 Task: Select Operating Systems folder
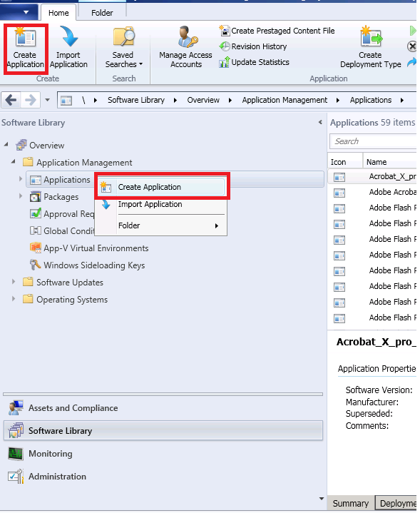[x=66, y=300]
